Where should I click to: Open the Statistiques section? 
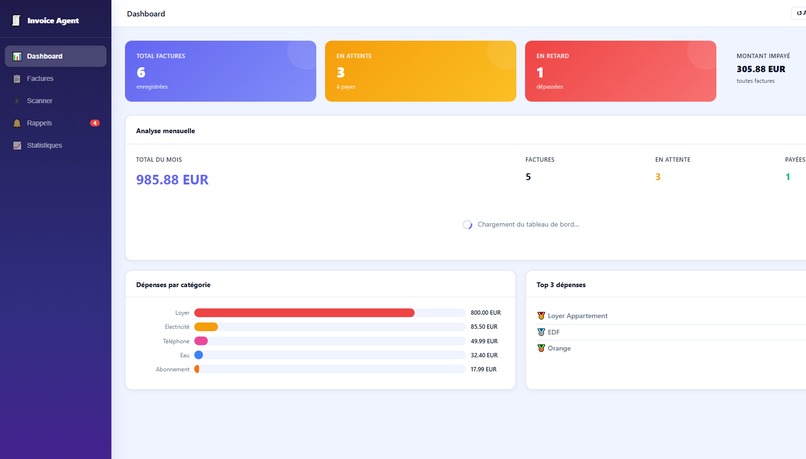56,145
